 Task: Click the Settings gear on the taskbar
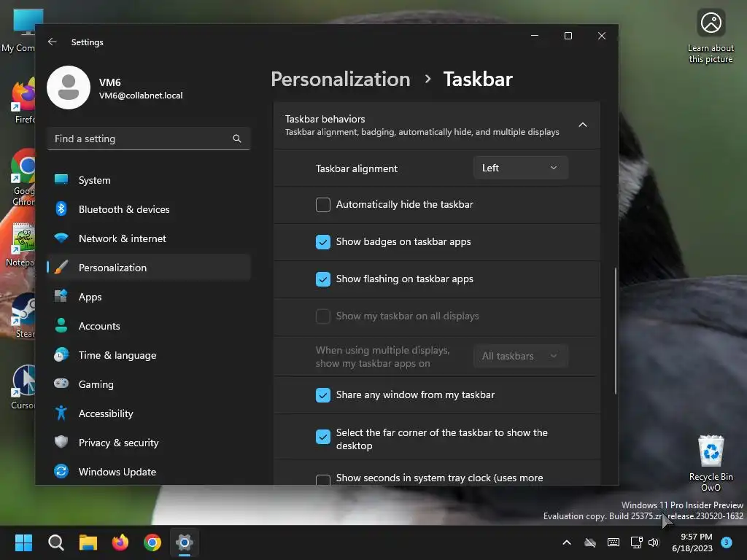click(x=185, y=542)
